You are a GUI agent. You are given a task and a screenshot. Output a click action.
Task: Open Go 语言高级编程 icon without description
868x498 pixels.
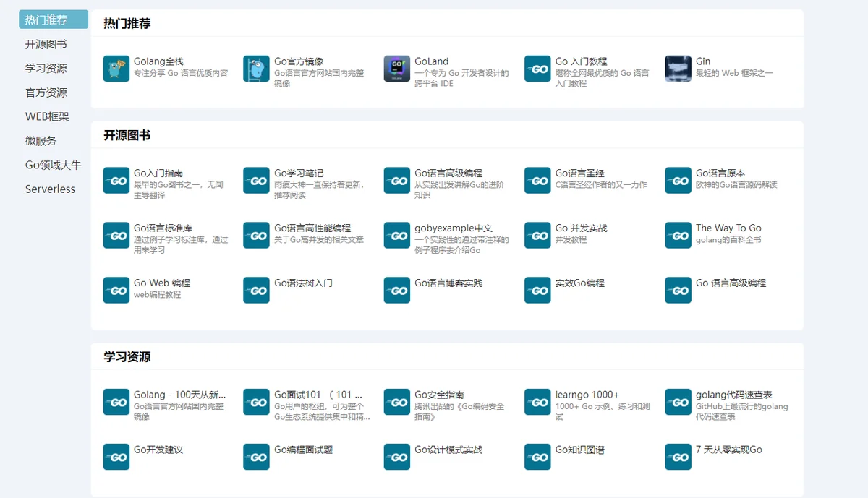click(678, 291)
